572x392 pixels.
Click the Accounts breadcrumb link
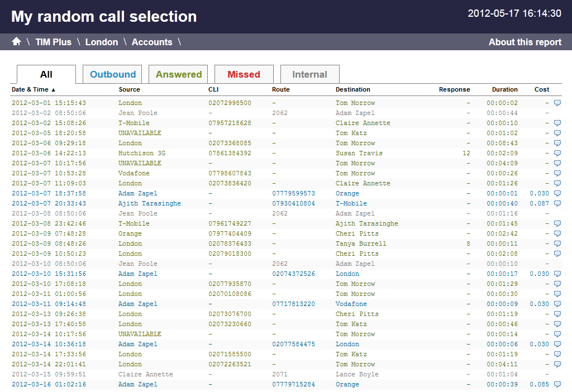click(152, 42)
